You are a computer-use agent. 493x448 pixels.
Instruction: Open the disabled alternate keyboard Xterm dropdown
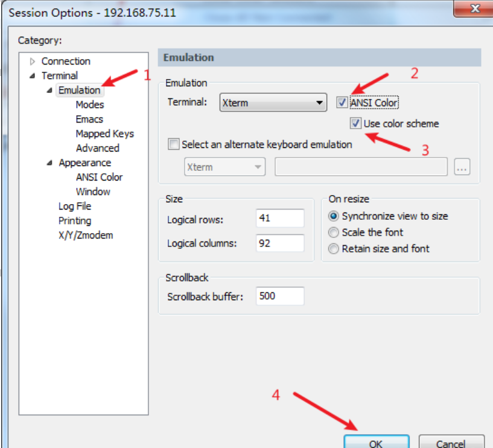coord(224,167)
